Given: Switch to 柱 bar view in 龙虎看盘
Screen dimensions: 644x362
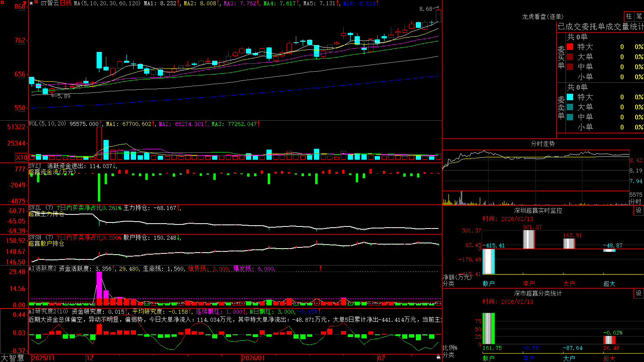Looking at the screenshot, I should pyautogui.click(x=629, y=16).
